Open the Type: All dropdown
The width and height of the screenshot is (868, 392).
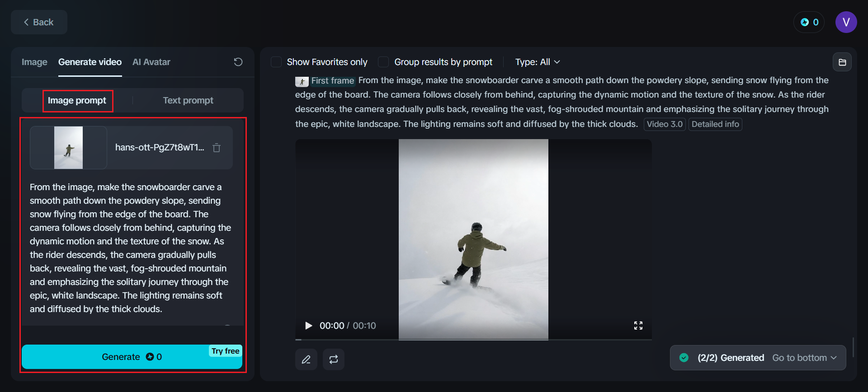tap(538, 62)
